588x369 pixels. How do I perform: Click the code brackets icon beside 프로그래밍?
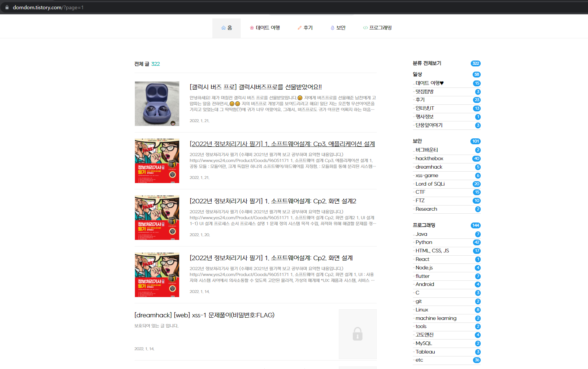pos(365,28)
